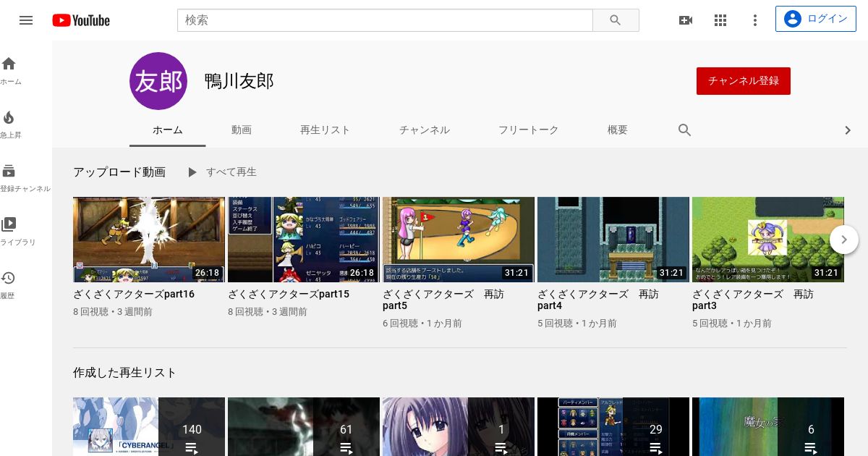Open the 急上昇 trending sidebar icon

pos(9,117)
